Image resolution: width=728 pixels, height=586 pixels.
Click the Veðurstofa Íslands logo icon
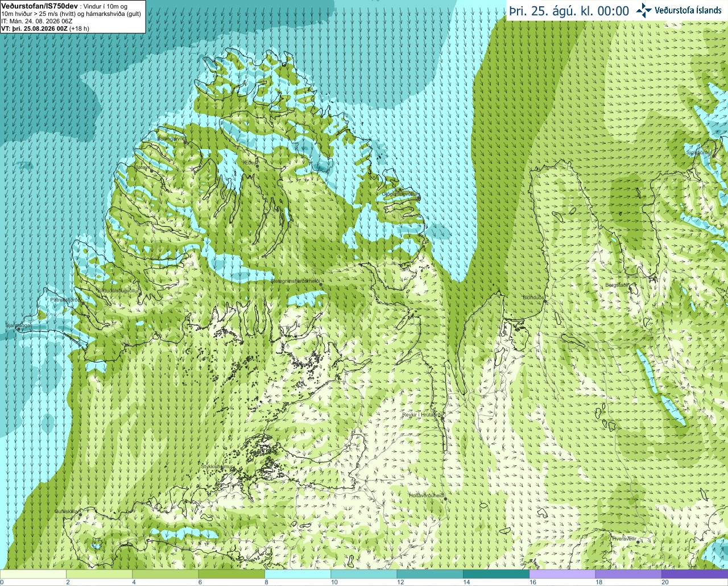(644, 10)
